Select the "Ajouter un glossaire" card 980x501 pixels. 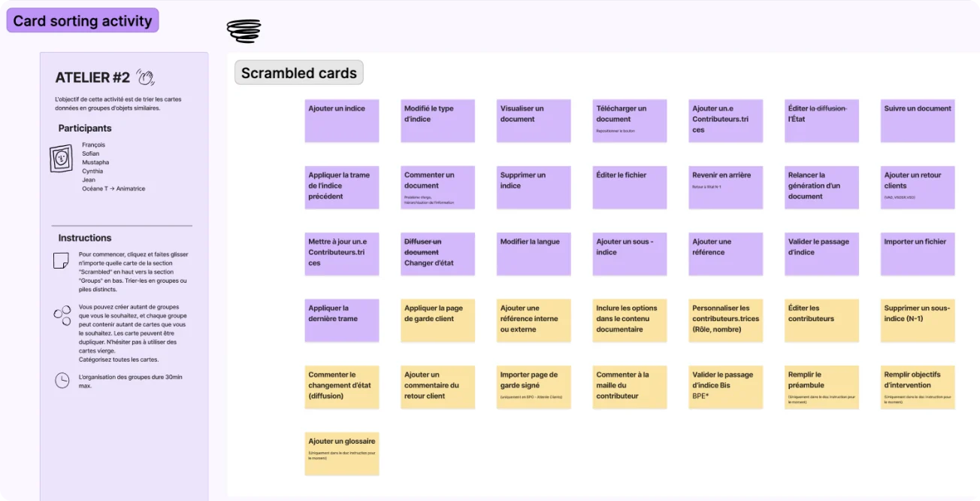342,454
